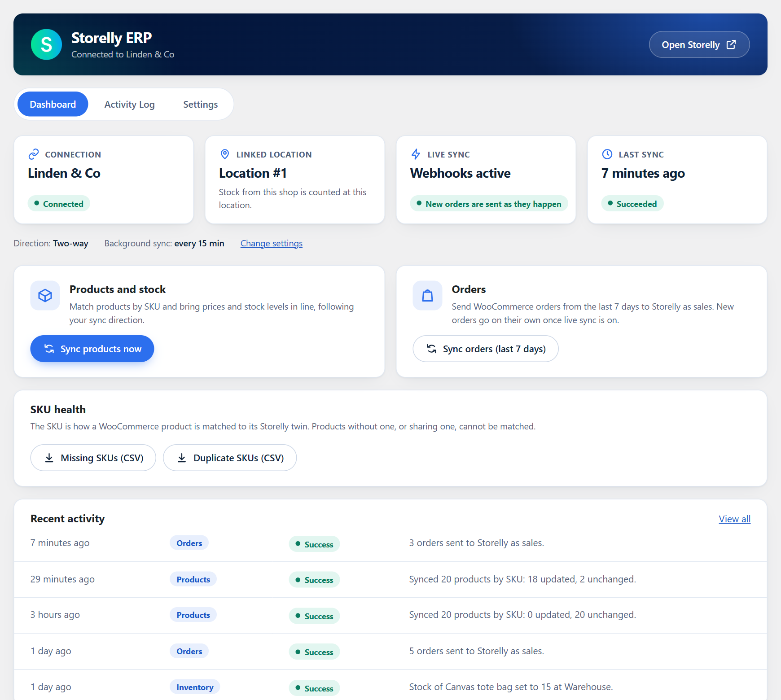The image size is (781, 700).
Task: Click the Products tag in the 29 minutes ago row
Action: (x=193, y=579)
